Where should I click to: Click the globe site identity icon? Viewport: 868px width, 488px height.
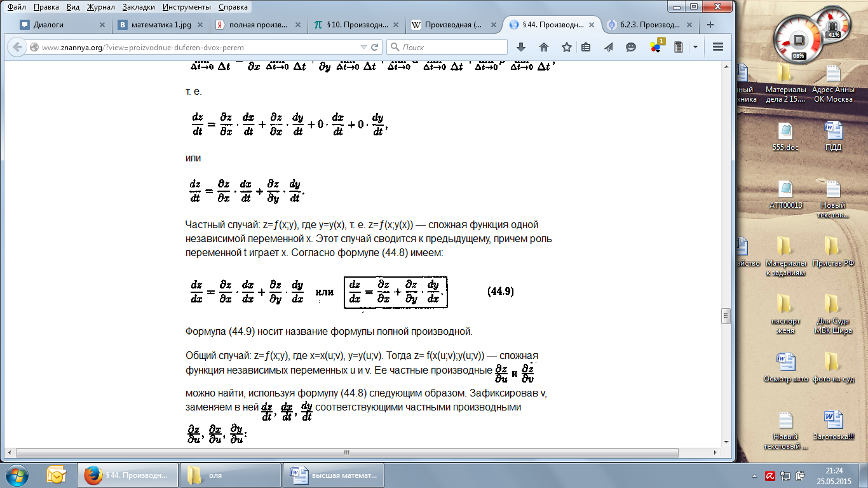[34, 47]
